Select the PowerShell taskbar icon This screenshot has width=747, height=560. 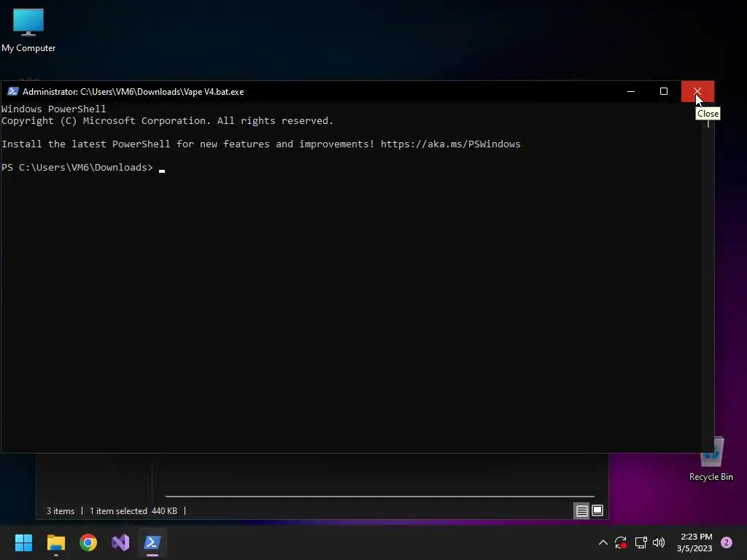pyautogui.click(x=152, y=542)
